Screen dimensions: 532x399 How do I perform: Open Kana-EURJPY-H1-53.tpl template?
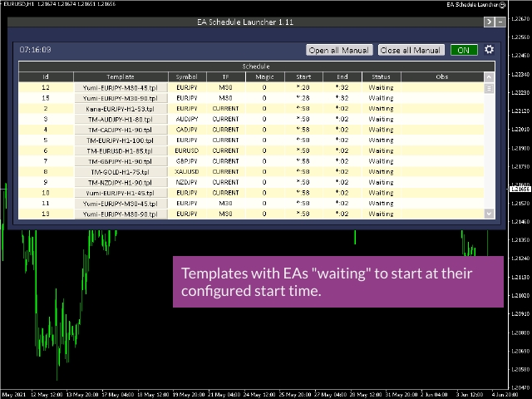point(121,109)
